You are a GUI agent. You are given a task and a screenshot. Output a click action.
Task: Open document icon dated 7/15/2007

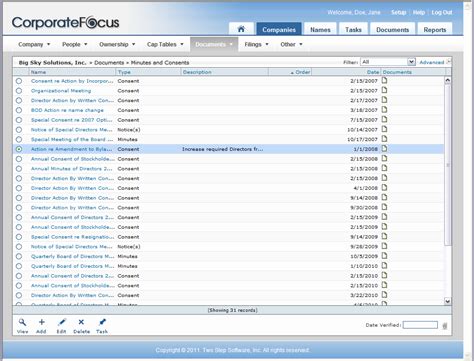384,119
